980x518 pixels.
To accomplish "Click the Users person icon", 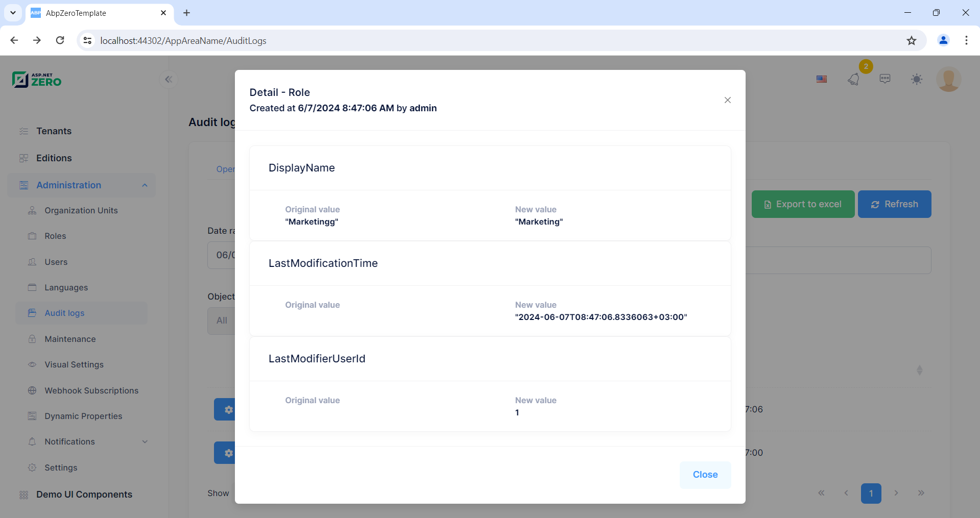I will (32, 262).
